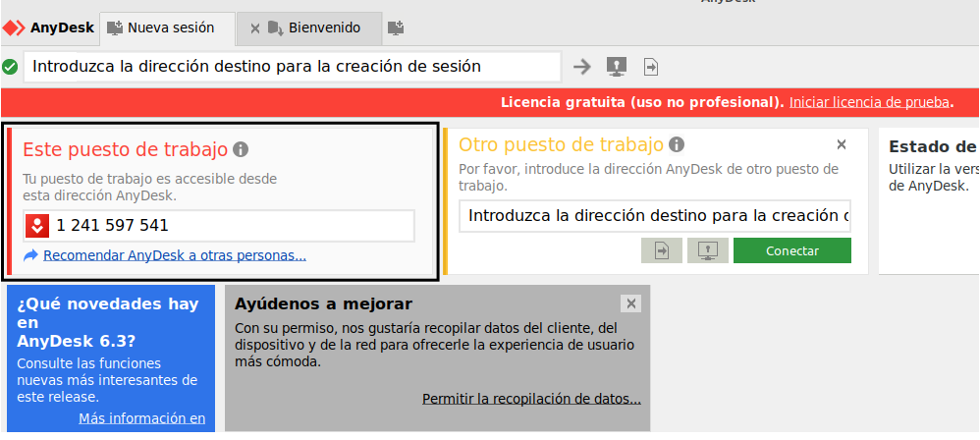Click the red AnyDesk address icon beside 1 241 597 541
The width and height of the screenshot is (980, 440).
(36, 226)
